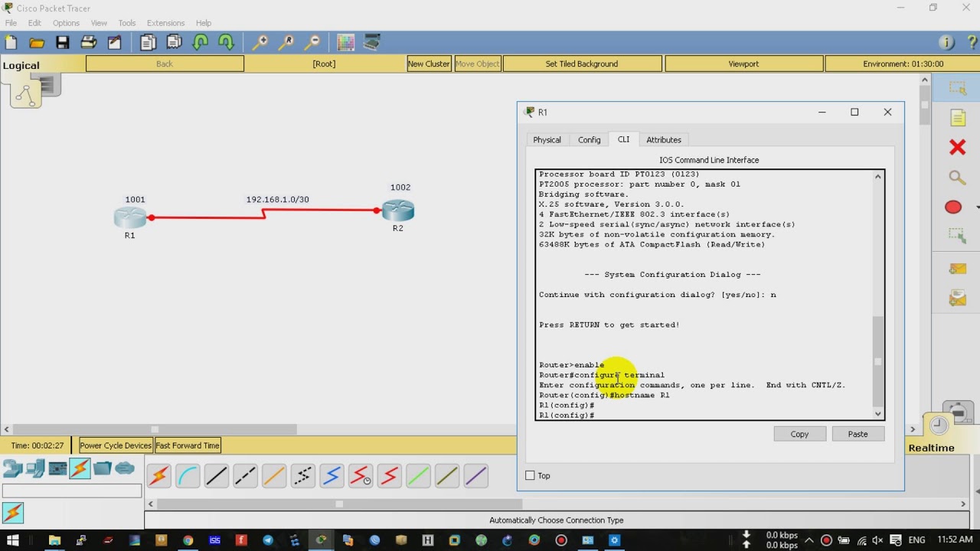Click the Paste toolbar icon
This screenshot has height=551, width=980.
coord(174,43)
